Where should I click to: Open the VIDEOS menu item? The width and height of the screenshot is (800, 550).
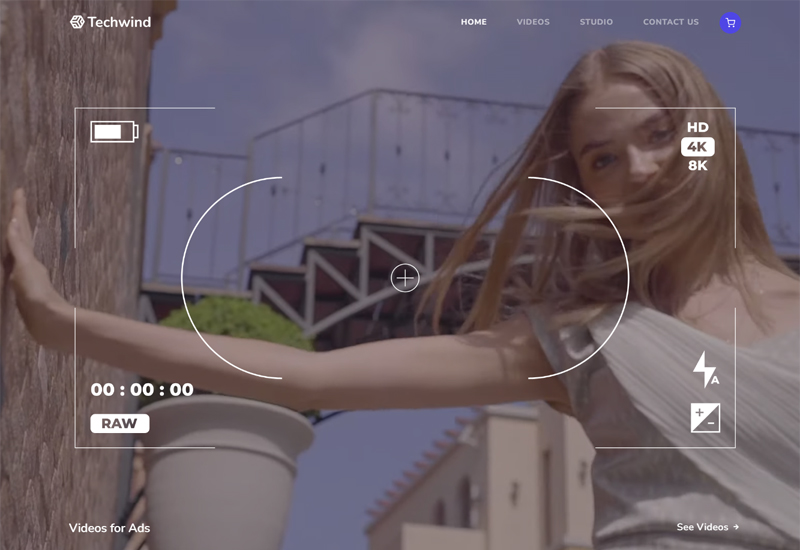point(533,22)
